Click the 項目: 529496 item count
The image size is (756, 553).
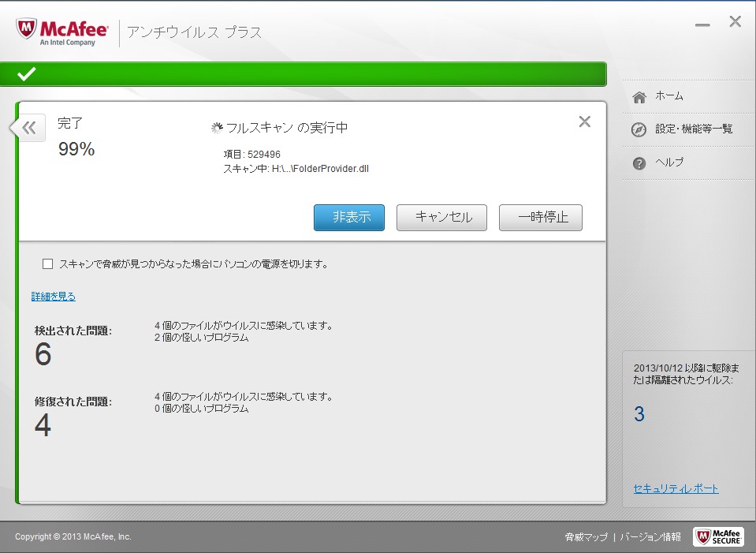click(251, 155)
